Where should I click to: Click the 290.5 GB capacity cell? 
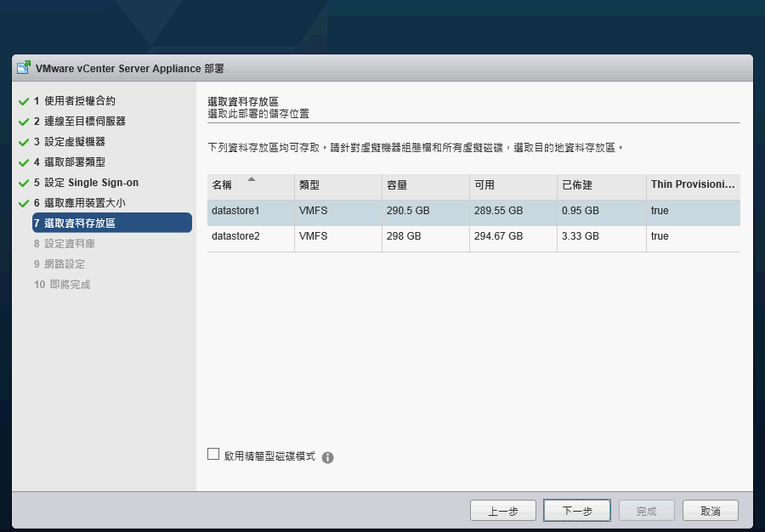pos(408,211)
